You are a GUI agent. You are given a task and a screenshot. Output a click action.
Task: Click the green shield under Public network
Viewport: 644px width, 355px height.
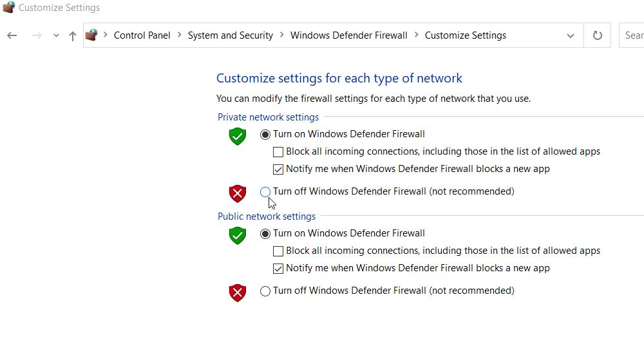click(238, 236)
